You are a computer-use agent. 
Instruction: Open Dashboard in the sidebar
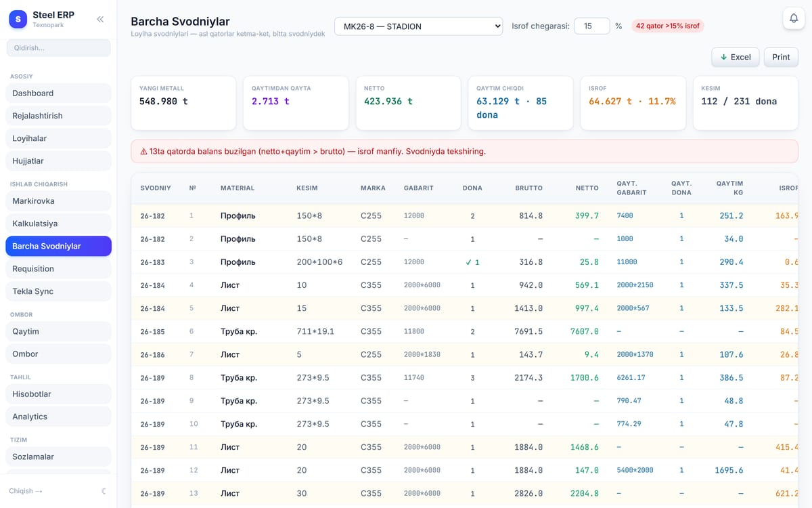pos(58,93)
